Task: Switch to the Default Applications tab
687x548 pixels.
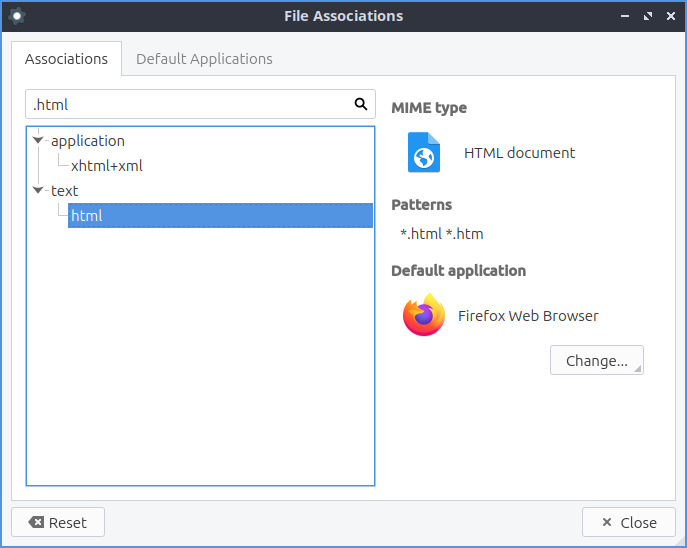Action: click(x=204, y=59)
